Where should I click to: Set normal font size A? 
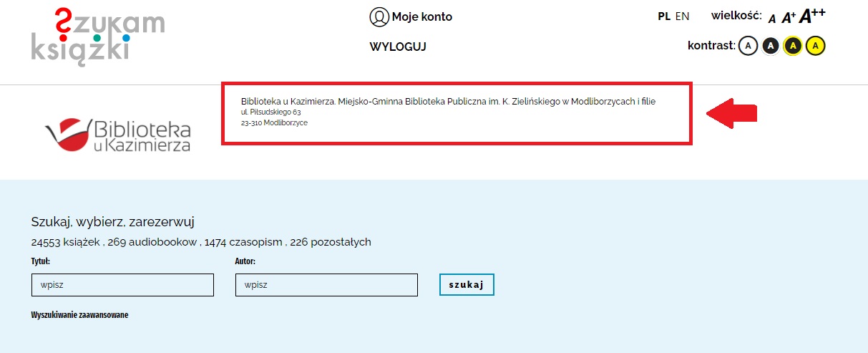coord(772,19)
